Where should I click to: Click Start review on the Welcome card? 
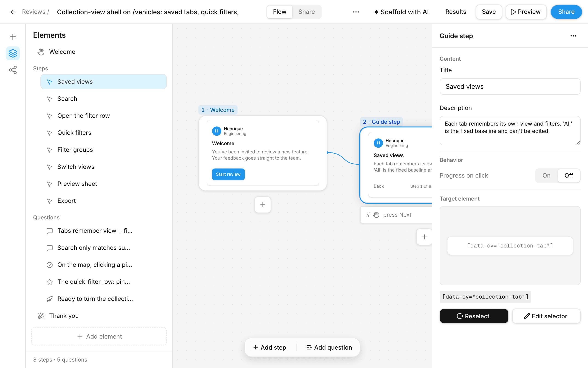click(x=228, y=174)
